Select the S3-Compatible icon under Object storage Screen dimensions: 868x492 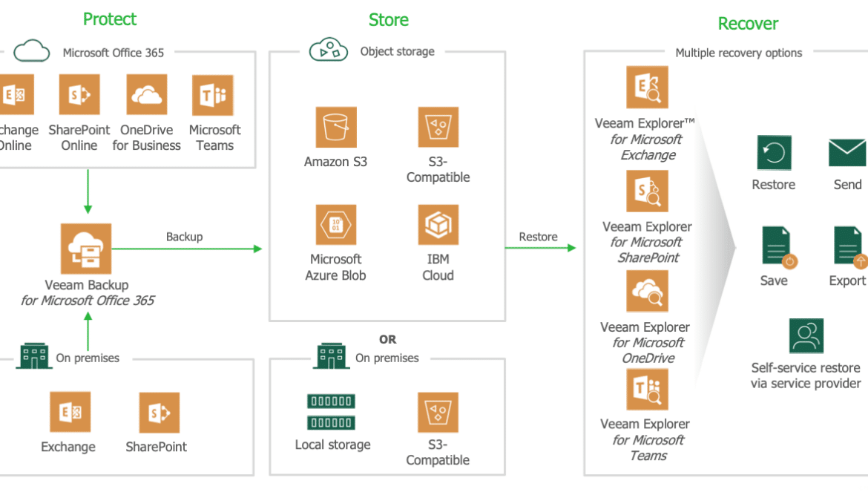click(x=438, y=127)
